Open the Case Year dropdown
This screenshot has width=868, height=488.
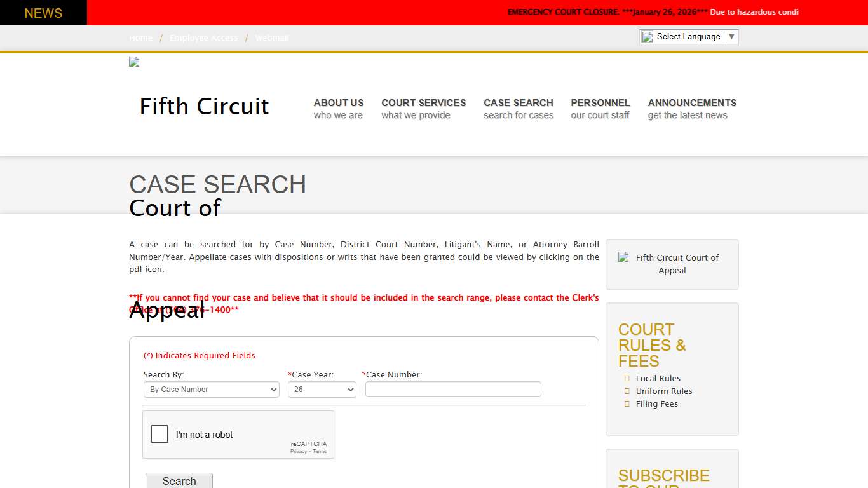(322, 390)
